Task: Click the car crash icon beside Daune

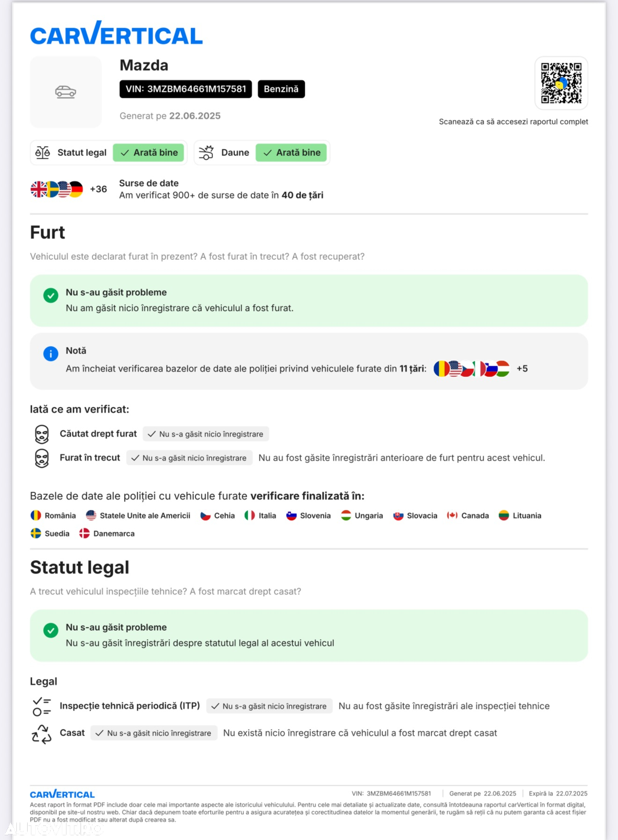Action: tap(206, 153)
